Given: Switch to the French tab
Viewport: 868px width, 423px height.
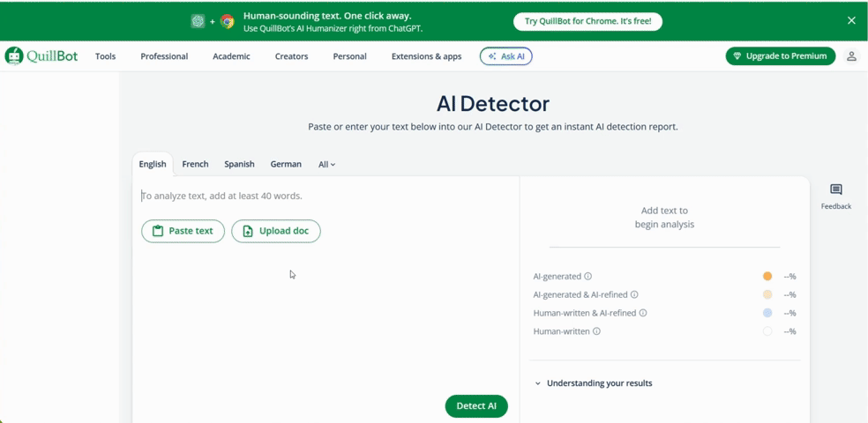Looking at the screenshot, I should point(196,164).
